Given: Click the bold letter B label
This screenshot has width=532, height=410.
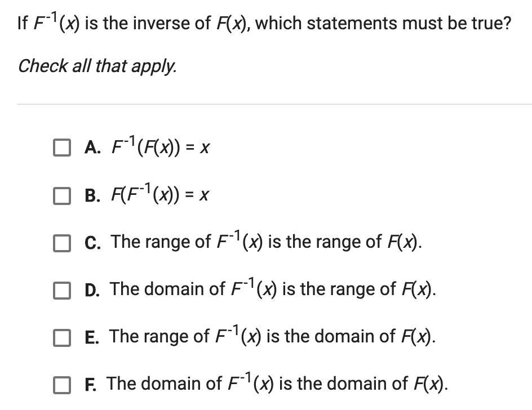Looking at the screenshot, I should tap(92, 195).
